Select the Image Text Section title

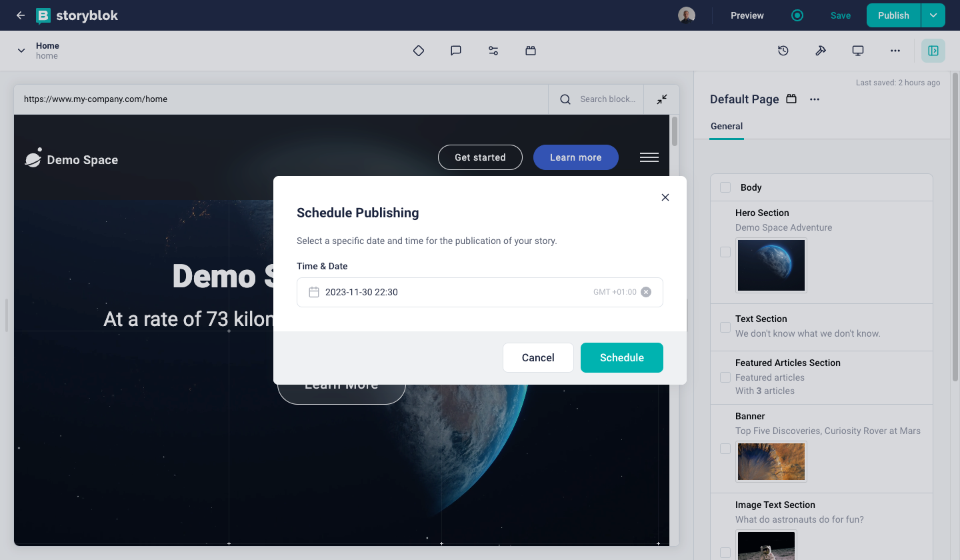[x=775, y=505]
